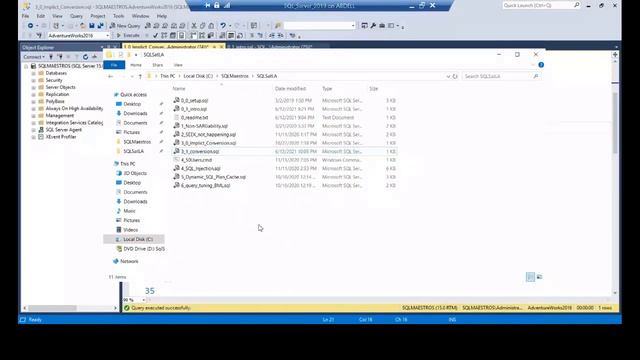Click the Save All icon in SSMS toolbar
Screen dimensions: 640x360
(100, 26)
